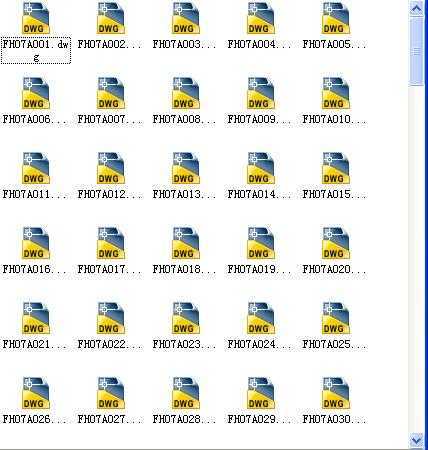Screen dimensions: 428x450
Task: Select the FH07A002 DWG file icon
Action: tap(111, 18)
